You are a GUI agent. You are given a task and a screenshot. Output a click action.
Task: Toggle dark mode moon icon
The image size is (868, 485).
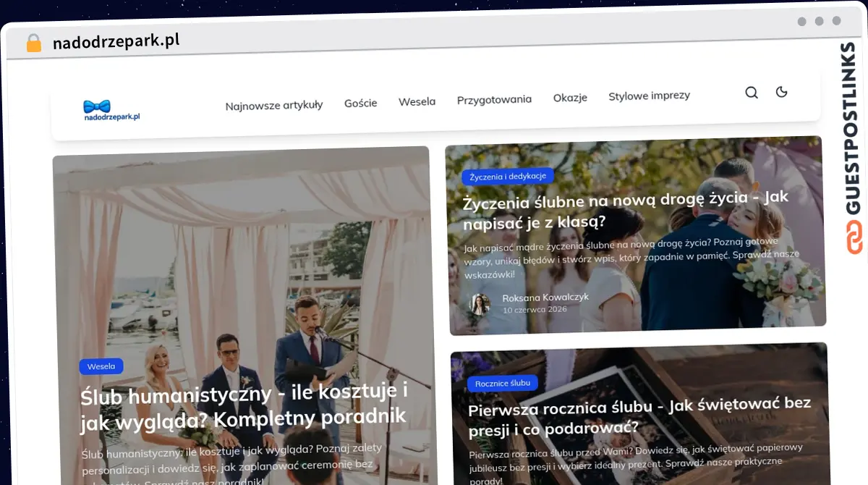[781, 92]
